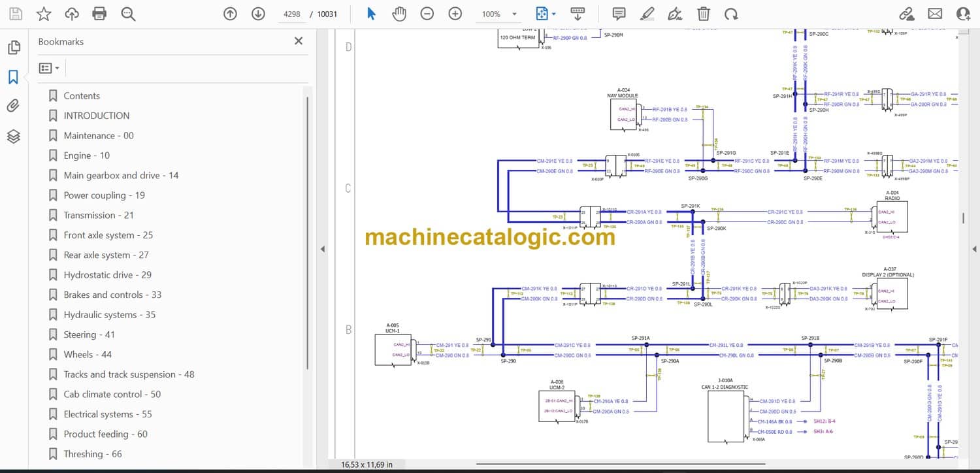Jump to Hydraulic systems - 35 bookmark
Image resolution: width=980 pixels, height=473 pixels.
[x=109, y=315]
